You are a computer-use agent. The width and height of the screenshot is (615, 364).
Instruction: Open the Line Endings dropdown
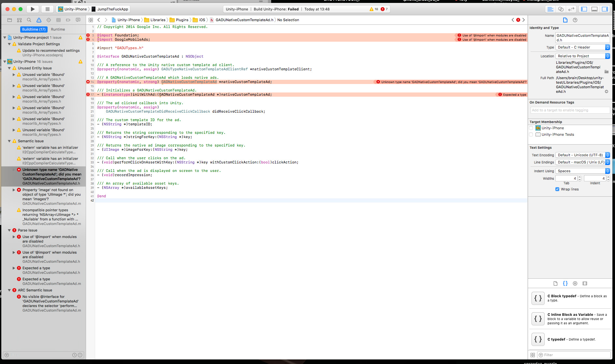point(582,162)
